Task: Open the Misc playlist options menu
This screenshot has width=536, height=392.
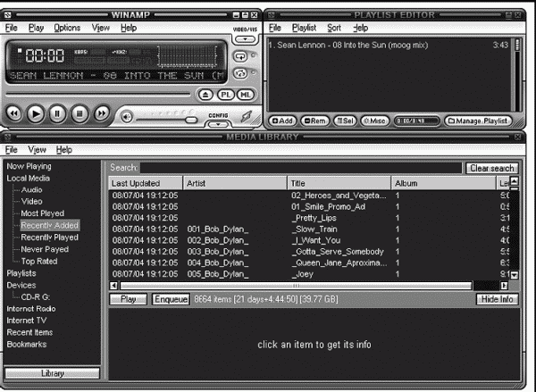Action: click(x=374, y=121)
